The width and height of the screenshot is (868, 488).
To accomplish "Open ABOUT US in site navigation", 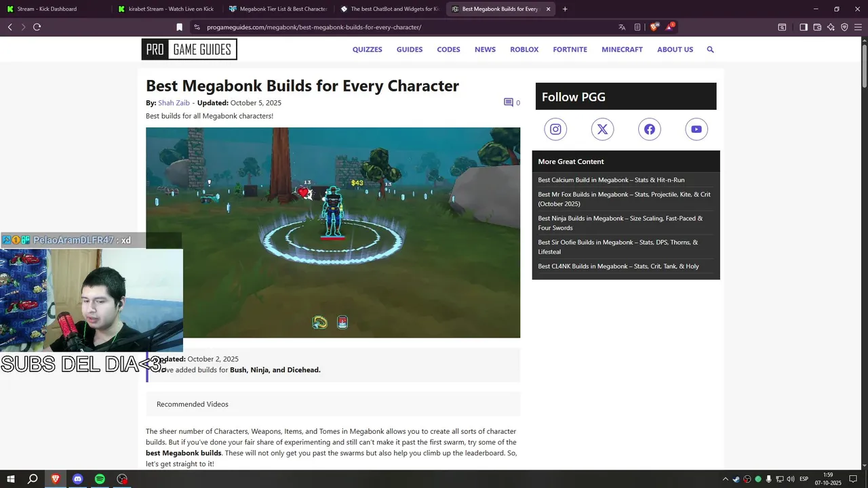I will pos(675,49).
